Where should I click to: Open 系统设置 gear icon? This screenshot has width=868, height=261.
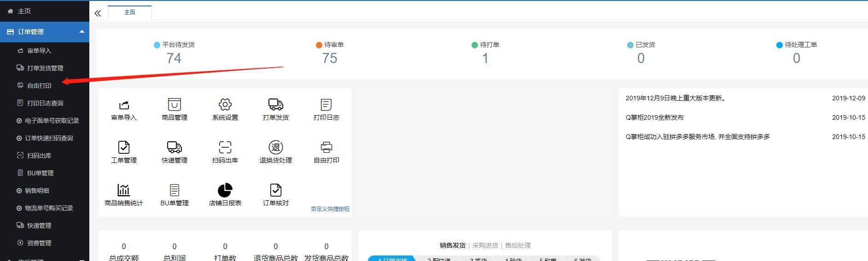225,105
